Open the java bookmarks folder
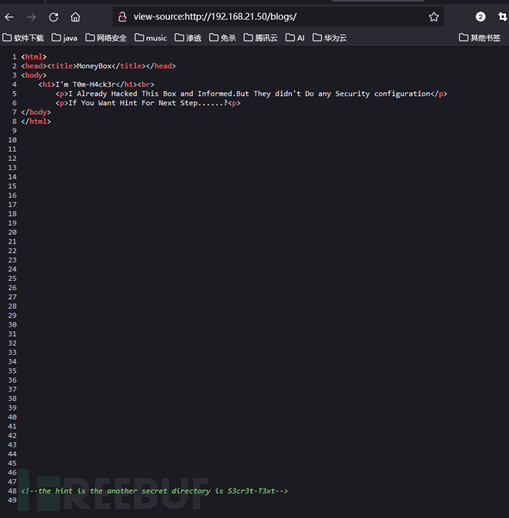 coord(64,38)
